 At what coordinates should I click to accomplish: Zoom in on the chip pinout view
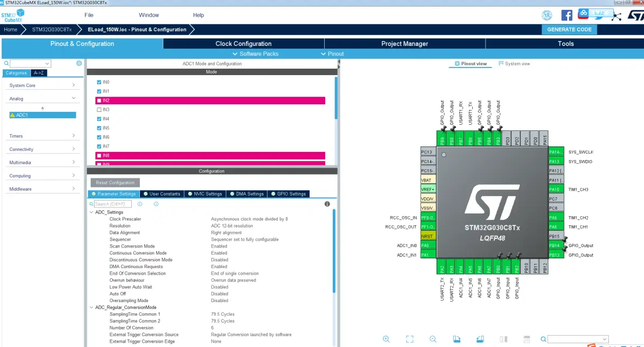pos(386,339)
